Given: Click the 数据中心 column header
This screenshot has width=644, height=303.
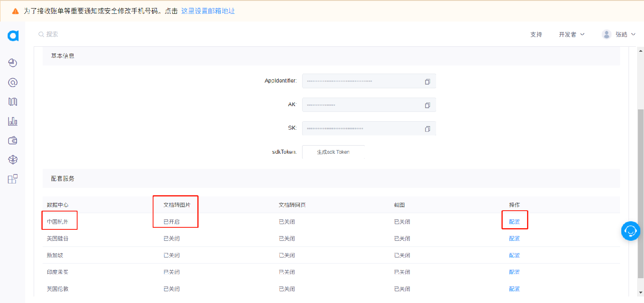Looking at the screenshot, I should pyautogui.click(x=57, y=205).
